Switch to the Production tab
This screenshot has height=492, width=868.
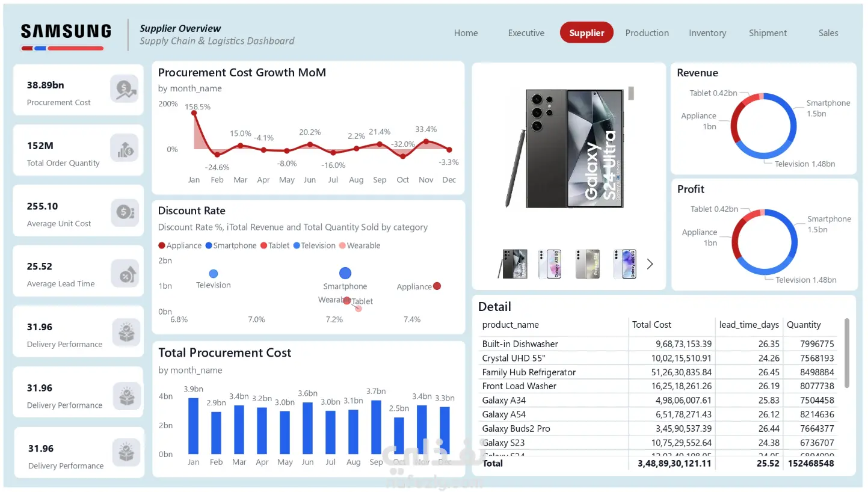(x=647, y=33)
